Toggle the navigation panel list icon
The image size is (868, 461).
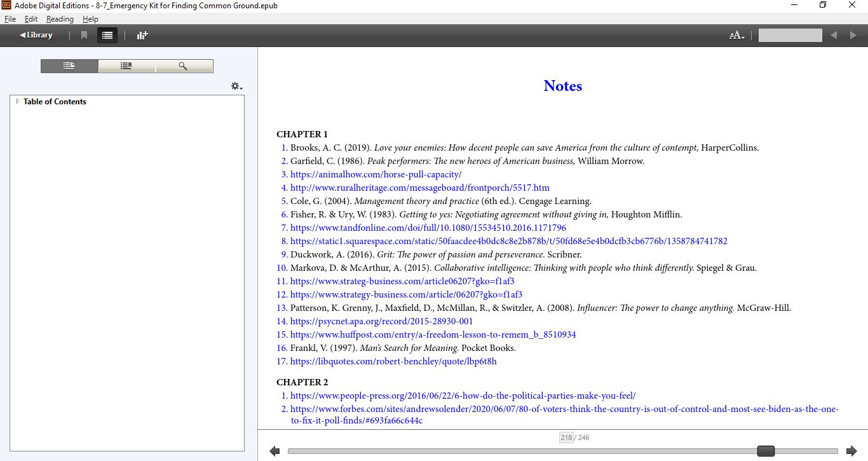coord(107,35)
